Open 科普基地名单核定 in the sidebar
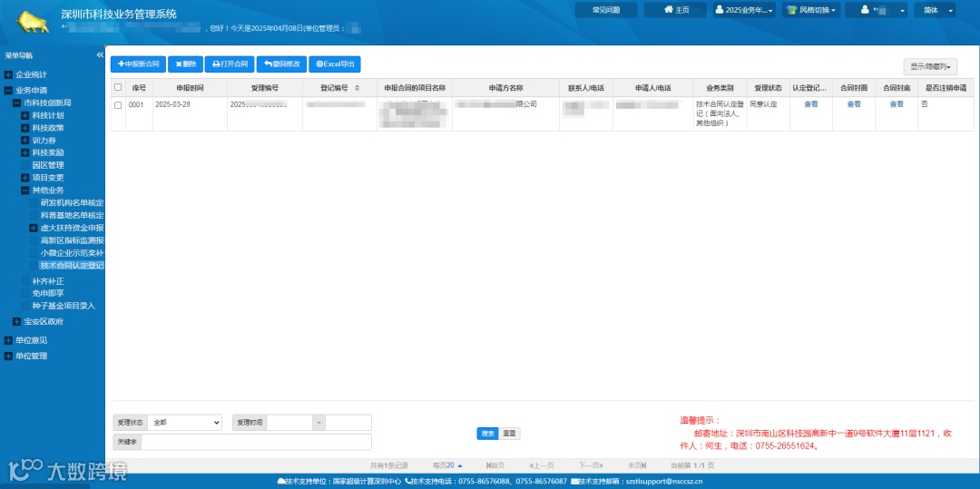 pyautogui.click(x=72, y=215)
